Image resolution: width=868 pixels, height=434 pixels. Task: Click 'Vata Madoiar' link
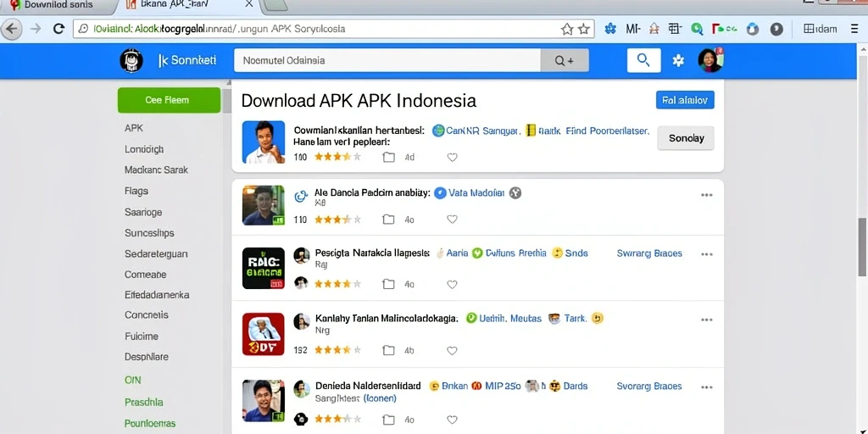(476, 193)
